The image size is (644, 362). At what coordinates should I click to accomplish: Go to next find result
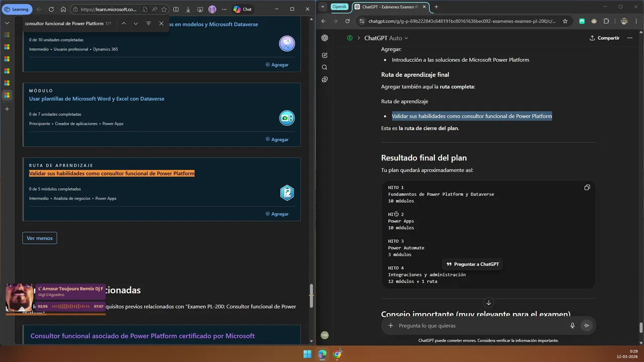[136, 24]
